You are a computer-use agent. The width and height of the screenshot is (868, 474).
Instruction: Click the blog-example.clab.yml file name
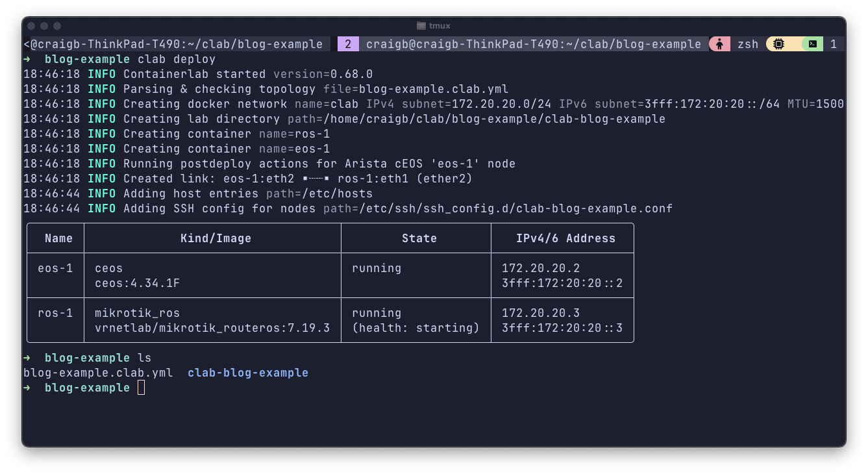98,373
